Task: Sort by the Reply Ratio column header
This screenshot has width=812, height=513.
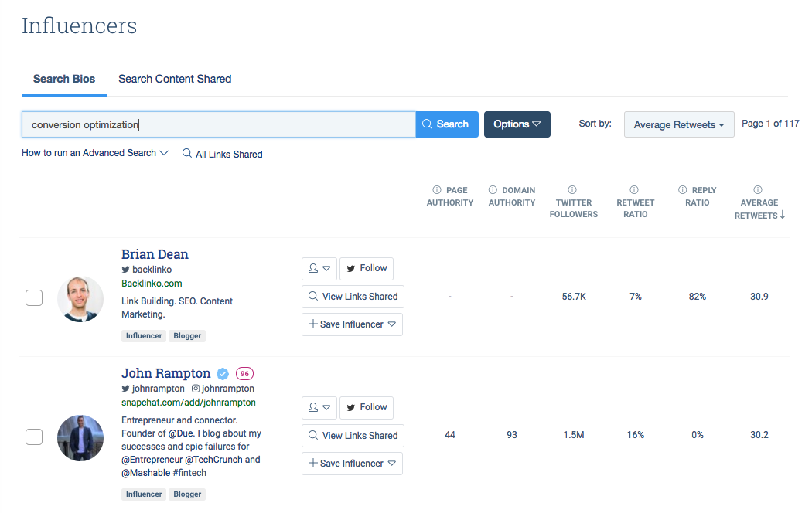Action: click(698, 196)
